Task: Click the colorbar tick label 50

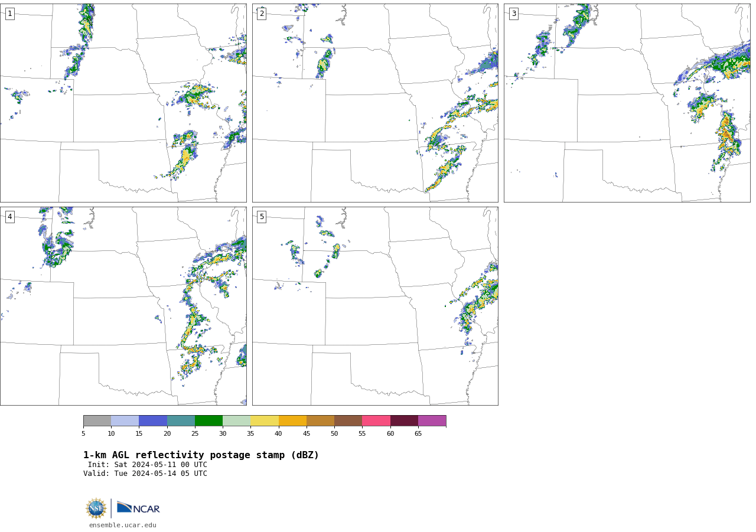Action: [x=334, y=434]
